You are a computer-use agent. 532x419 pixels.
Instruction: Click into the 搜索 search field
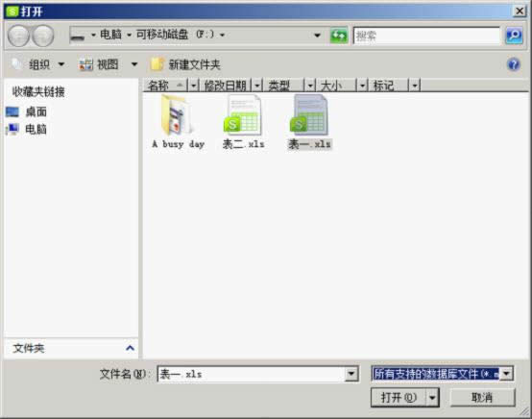[x=426, y=36]
